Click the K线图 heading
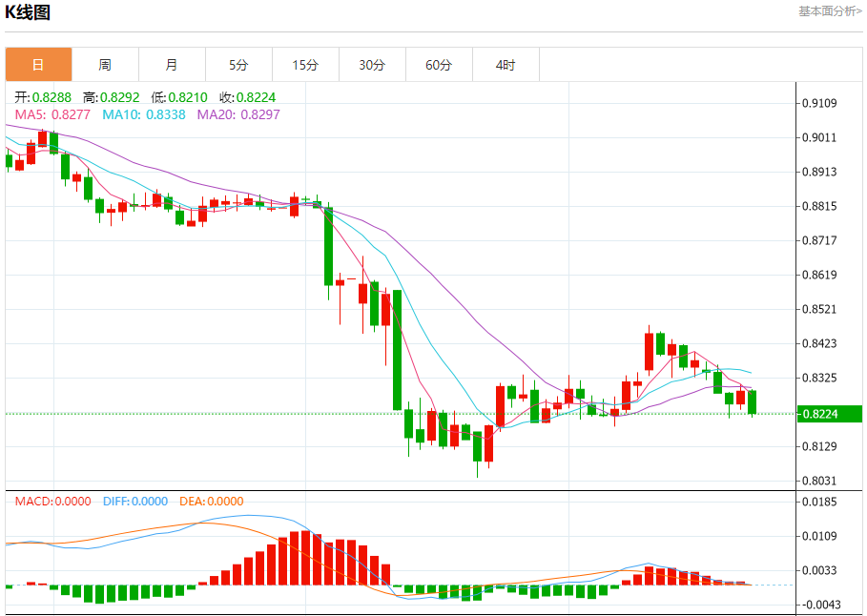The image size is (867, 616). point(28,12)
